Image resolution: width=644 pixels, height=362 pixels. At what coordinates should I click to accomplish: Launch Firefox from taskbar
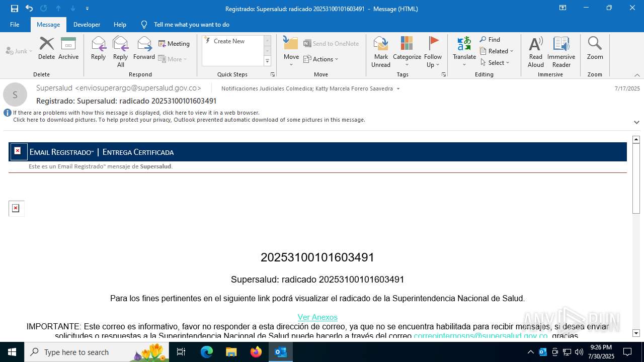click(x=256, y=352)
